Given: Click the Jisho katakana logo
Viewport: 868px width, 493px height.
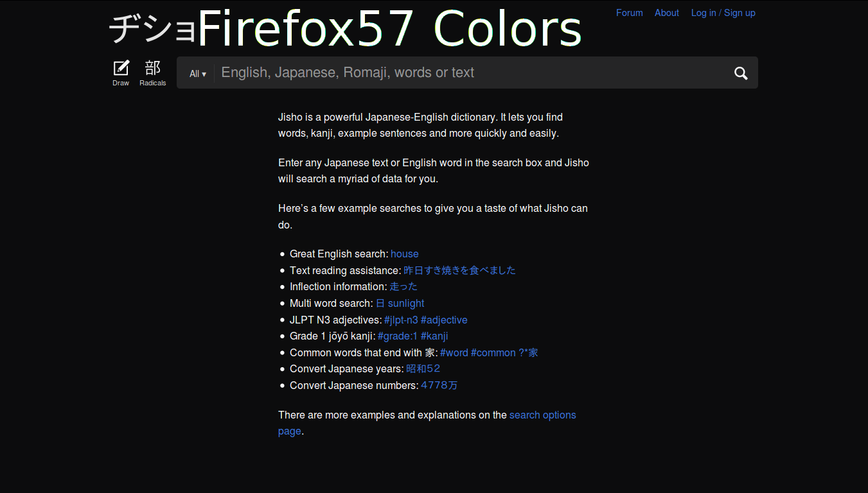Looking at the screenshot, I should 152,30.
